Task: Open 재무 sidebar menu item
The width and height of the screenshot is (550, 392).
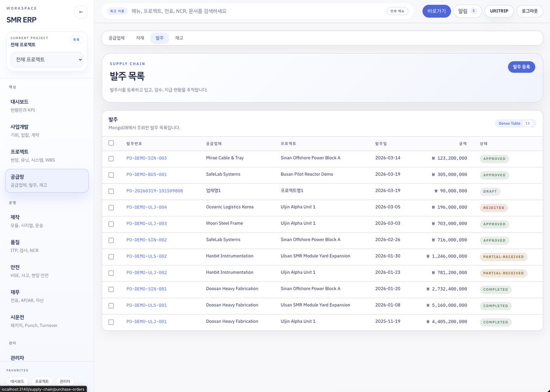Action: 47,296
